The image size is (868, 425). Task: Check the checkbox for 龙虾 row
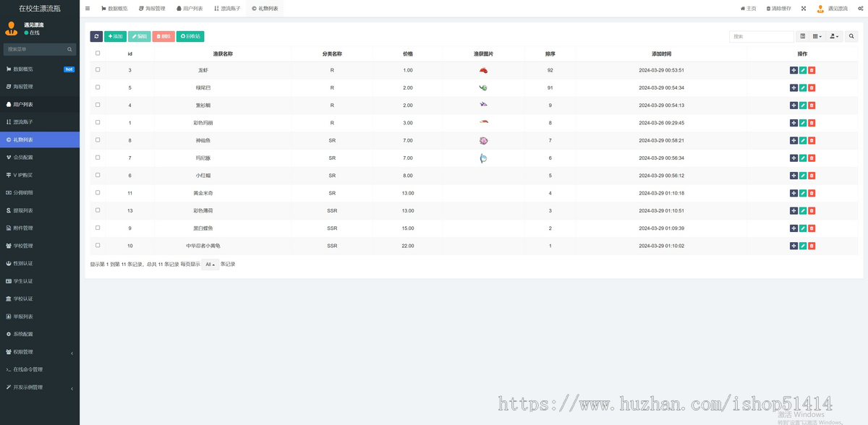[x=98, y=70]
